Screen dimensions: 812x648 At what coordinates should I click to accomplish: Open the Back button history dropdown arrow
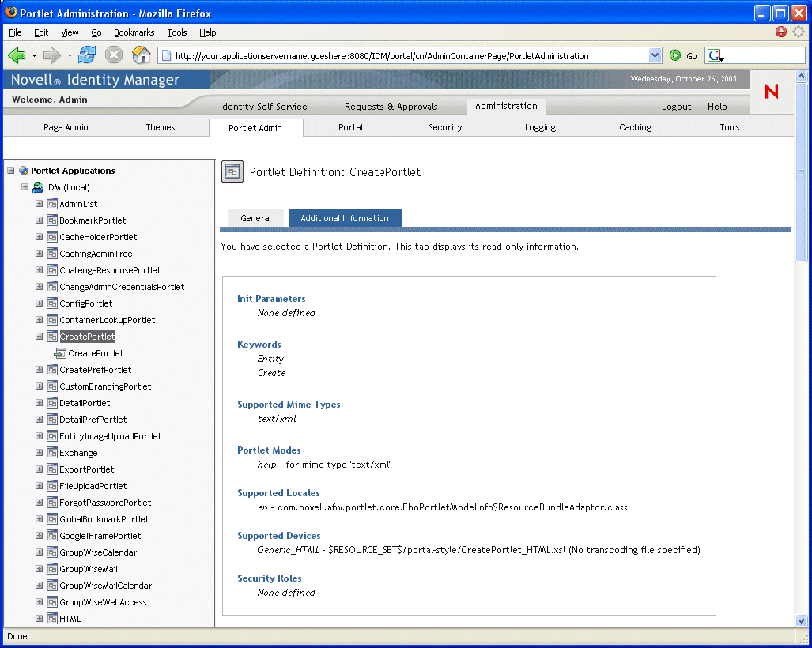click(x=34, y=55)
